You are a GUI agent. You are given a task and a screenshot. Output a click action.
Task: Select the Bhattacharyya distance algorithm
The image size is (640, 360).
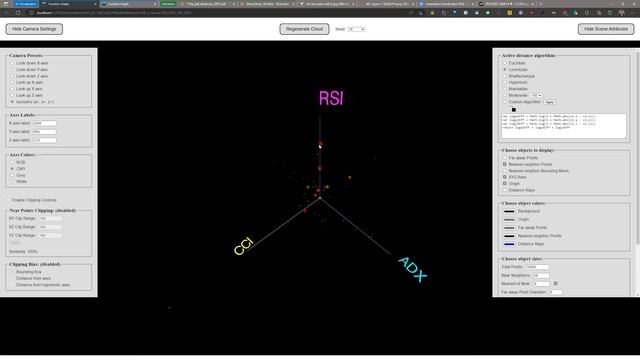(505, 76)
